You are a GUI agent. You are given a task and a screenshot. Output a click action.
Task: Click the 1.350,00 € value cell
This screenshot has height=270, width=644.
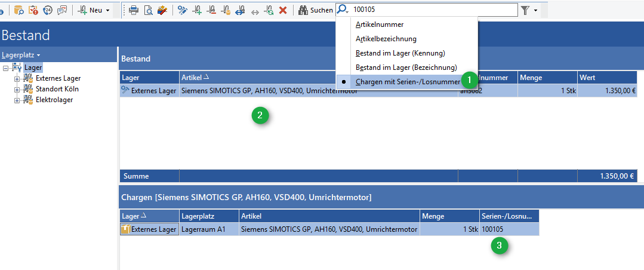[607, 91]
